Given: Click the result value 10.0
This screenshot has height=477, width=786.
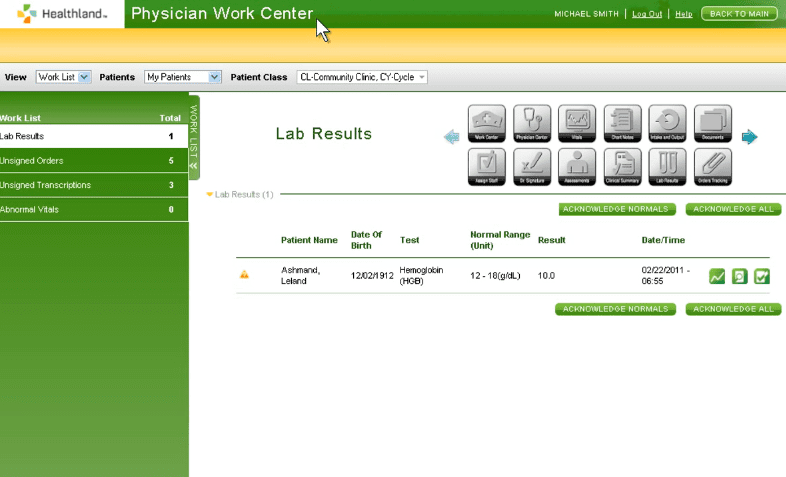Looking at the screenshot, I should coord(546,276).
